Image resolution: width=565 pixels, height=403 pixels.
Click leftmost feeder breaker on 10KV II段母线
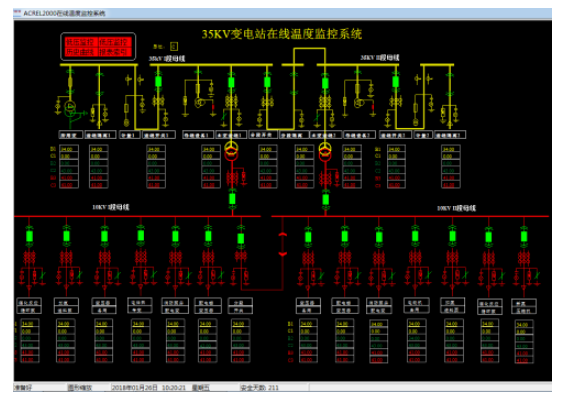tap(308, 237)
